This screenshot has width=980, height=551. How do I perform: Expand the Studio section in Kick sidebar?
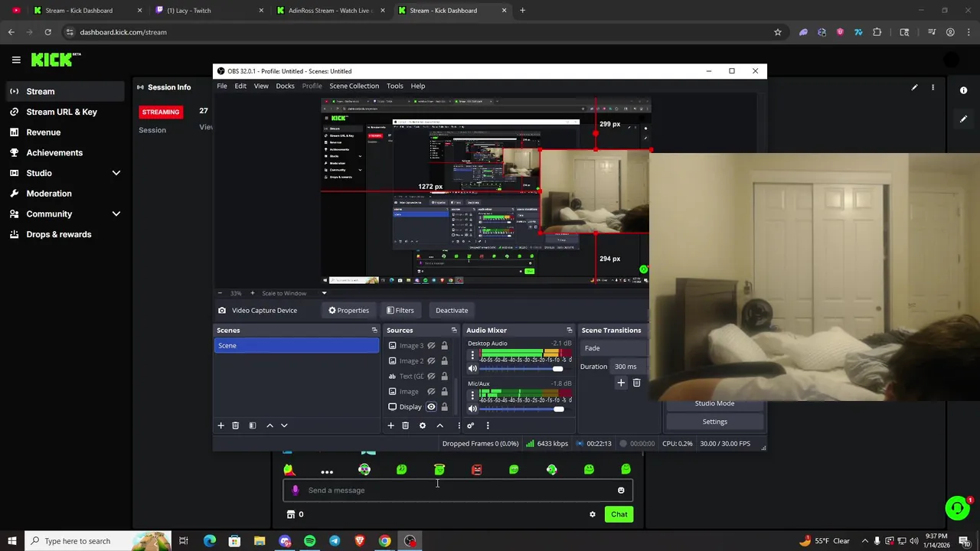point(116,173)
